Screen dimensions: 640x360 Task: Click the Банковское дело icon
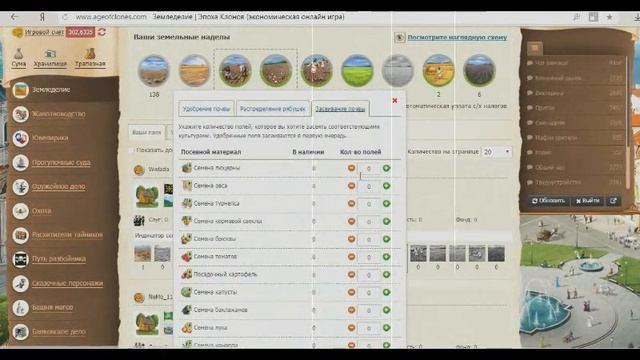pos(20,332)
